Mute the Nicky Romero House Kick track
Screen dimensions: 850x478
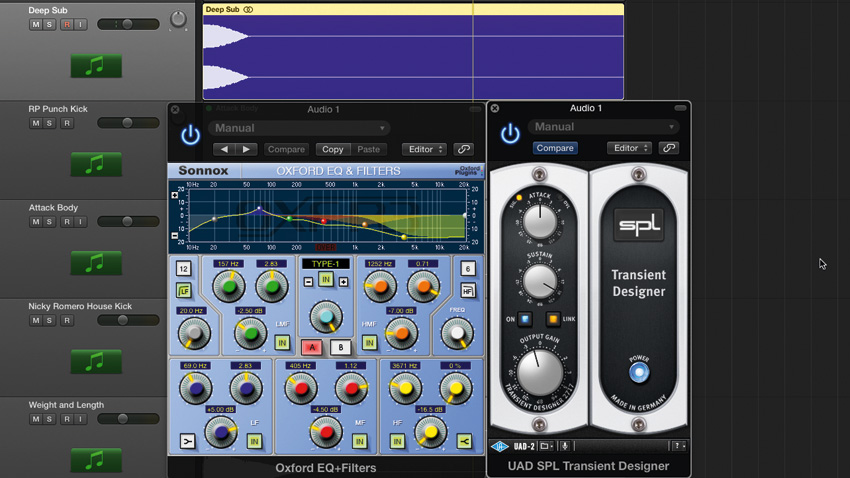(36, 320)
